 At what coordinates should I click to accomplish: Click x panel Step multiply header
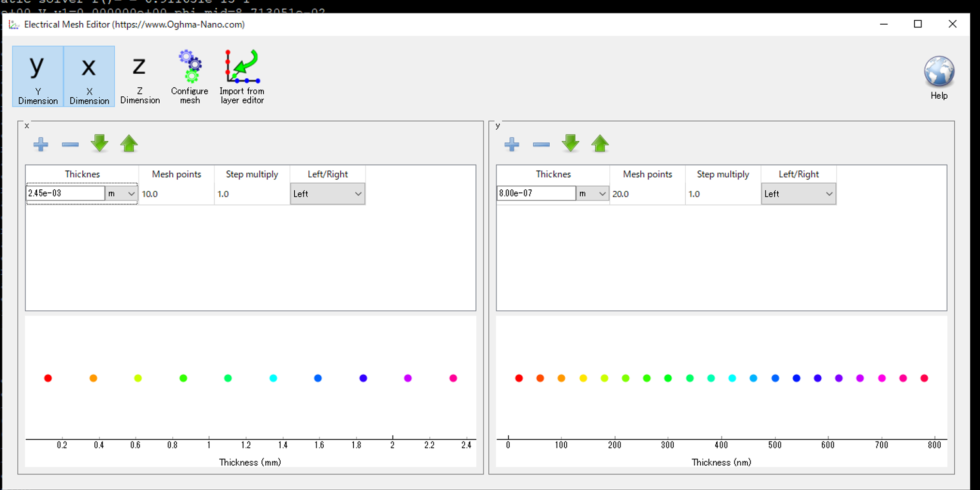(252, 174)
